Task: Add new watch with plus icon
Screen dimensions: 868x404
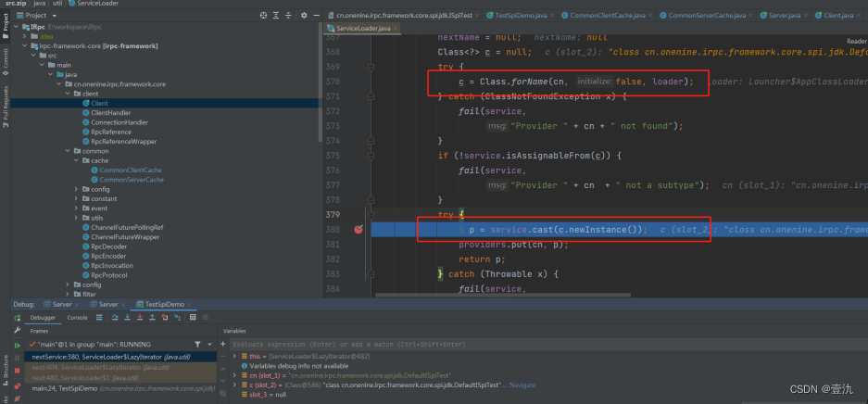Action: (223, 344)
